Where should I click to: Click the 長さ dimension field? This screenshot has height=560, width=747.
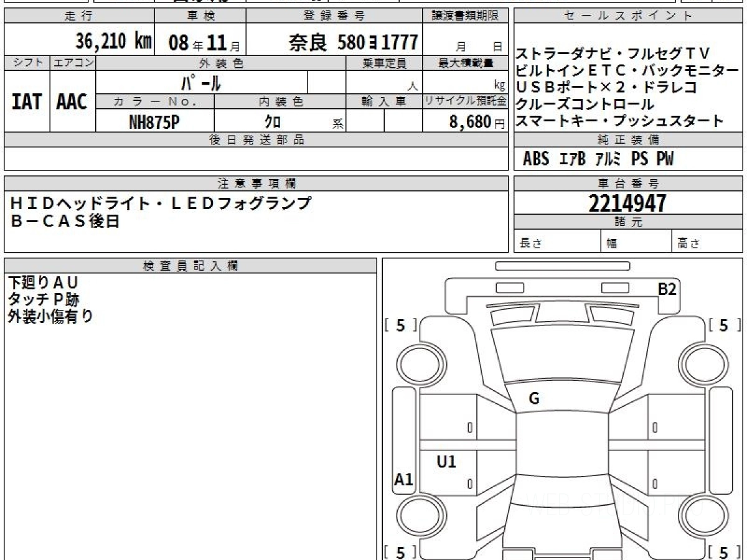558,241
